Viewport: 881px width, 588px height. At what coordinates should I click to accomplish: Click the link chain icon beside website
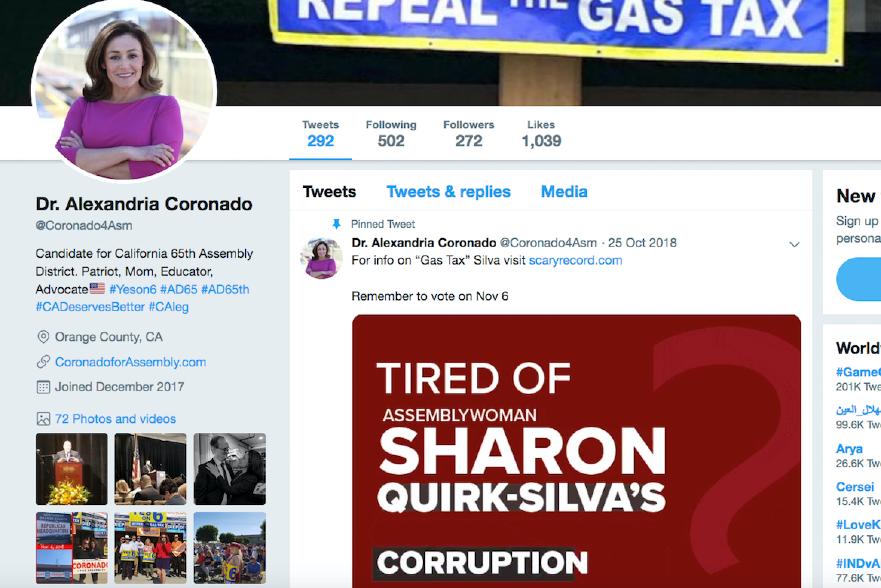(x=43, y=362)
